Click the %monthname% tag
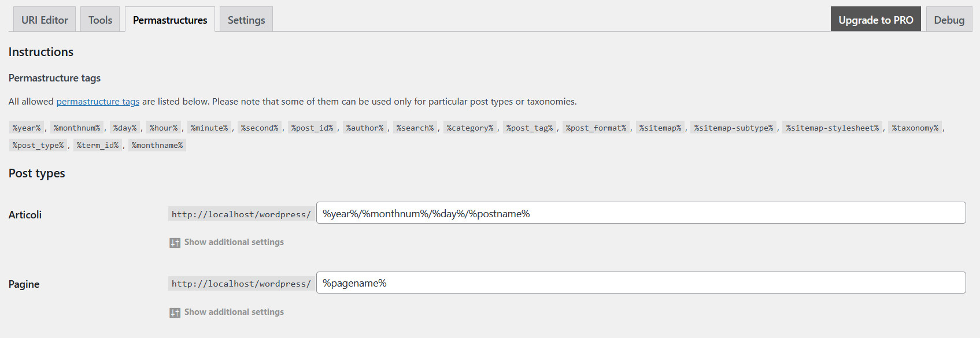The width and height of the screenshot is (980, 338). (157, 145)
